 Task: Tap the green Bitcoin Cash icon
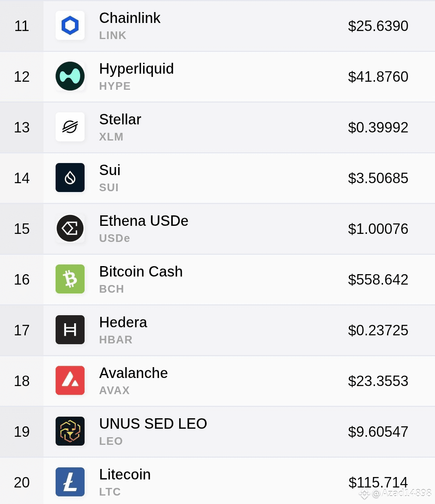point(70,279)
